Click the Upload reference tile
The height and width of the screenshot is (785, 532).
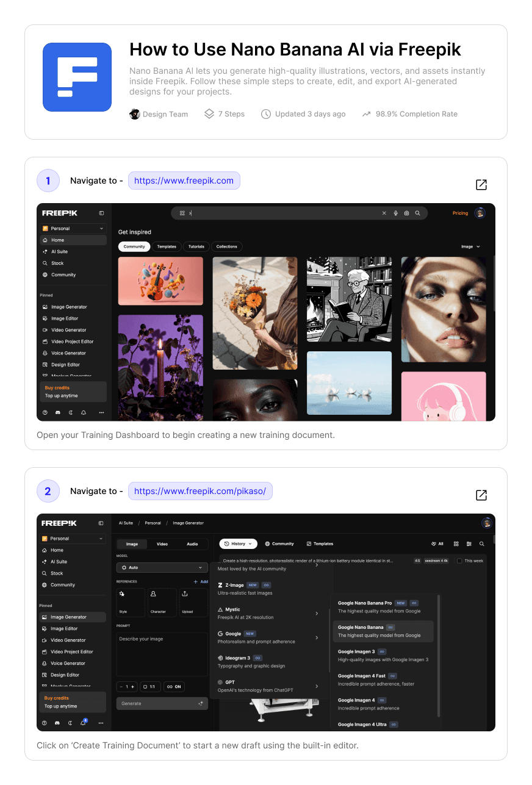pos(193,603)
